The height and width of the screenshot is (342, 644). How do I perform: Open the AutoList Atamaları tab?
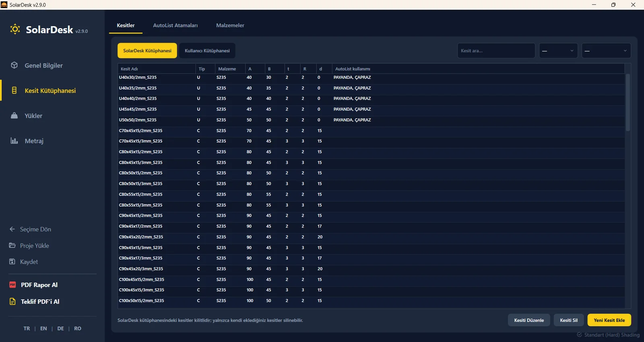pyautogui.click(x=175, y=25)
